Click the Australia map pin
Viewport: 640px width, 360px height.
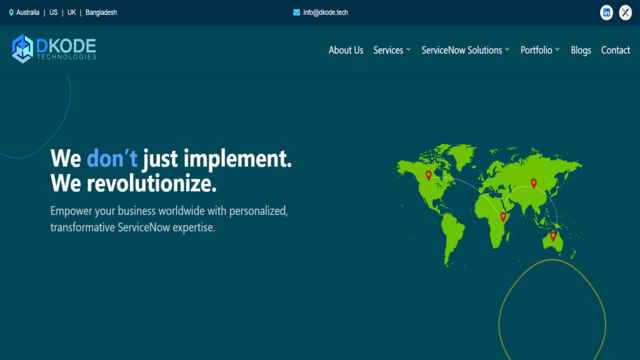[553, 236]
